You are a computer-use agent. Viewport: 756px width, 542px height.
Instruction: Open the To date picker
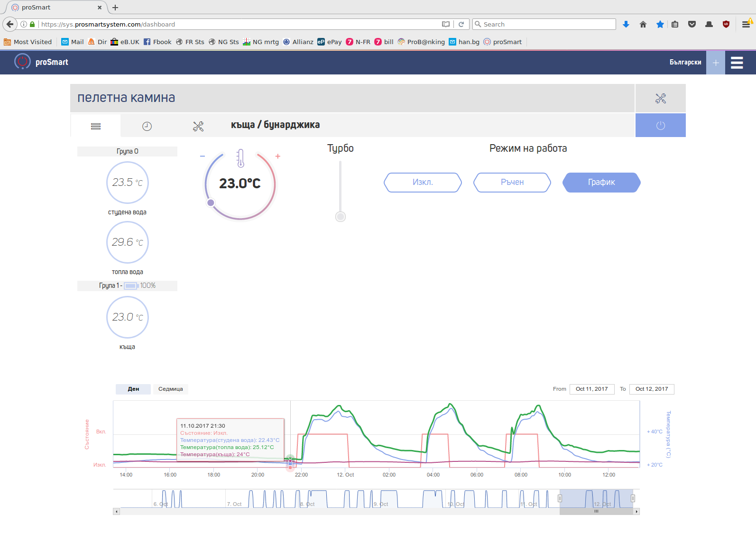click(651, 389)
